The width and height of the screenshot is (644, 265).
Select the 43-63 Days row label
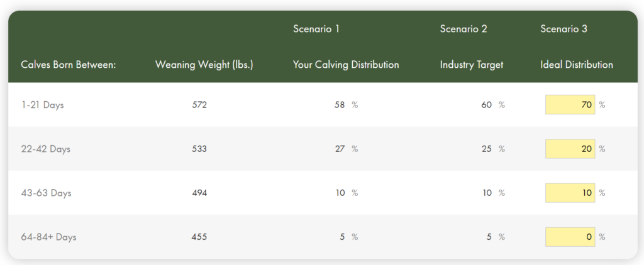click(46, 193)
